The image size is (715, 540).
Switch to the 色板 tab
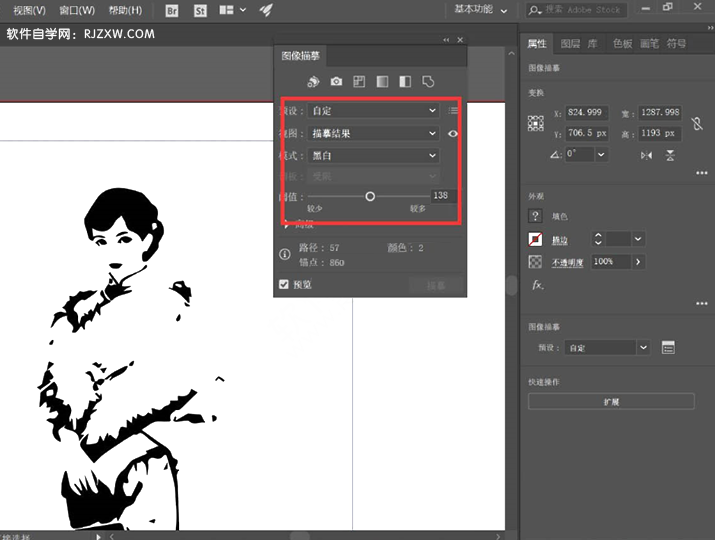pos(622,44)
